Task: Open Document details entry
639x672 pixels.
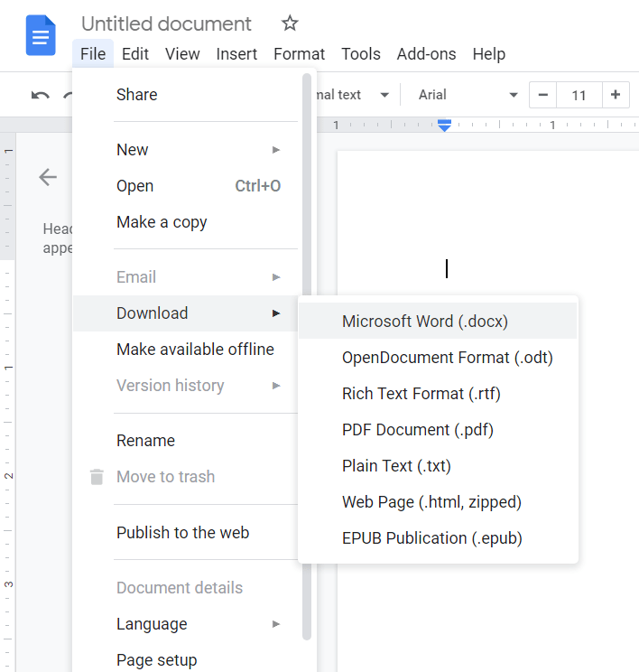Action: click(x=185, y=588)
